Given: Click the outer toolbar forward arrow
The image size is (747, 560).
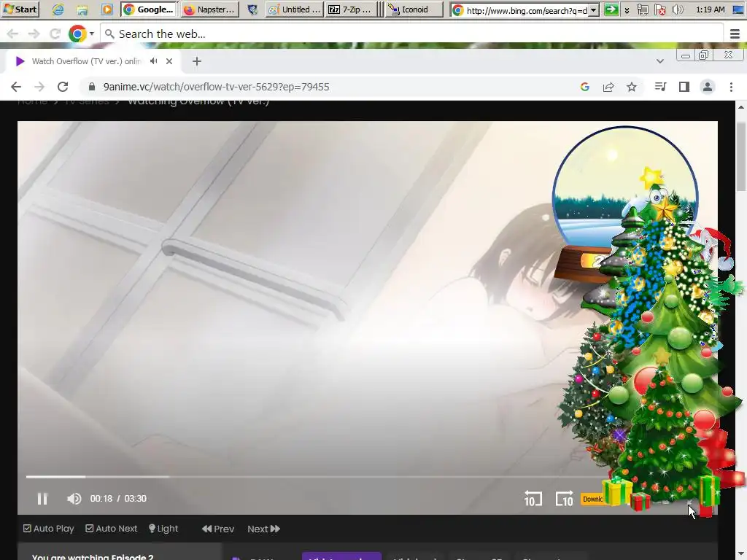Looking at the screenshot, I should coord(34,34).
